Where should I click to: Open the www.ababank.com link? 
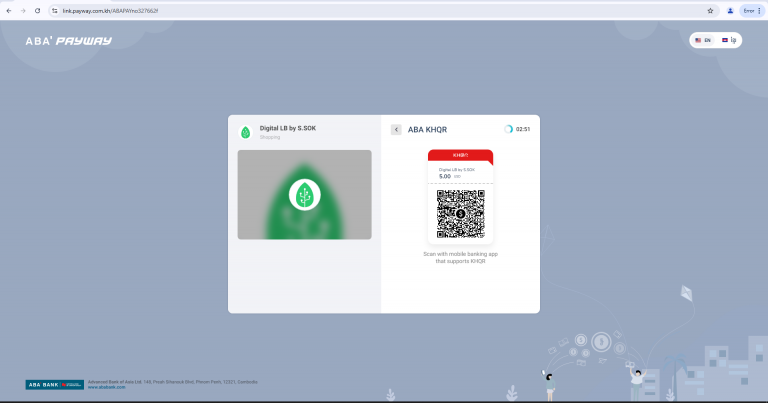[106, 387]
